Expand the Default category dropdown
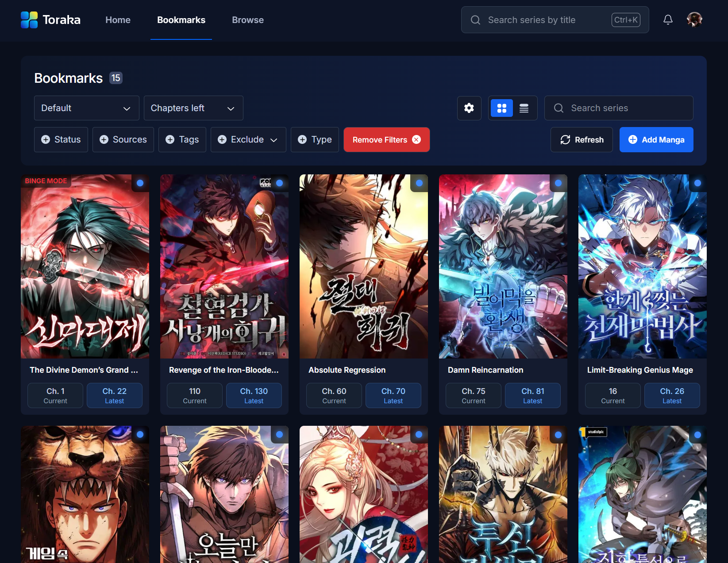Image resolution: width=728 pixels, height=563 pixels. [86, 108]
